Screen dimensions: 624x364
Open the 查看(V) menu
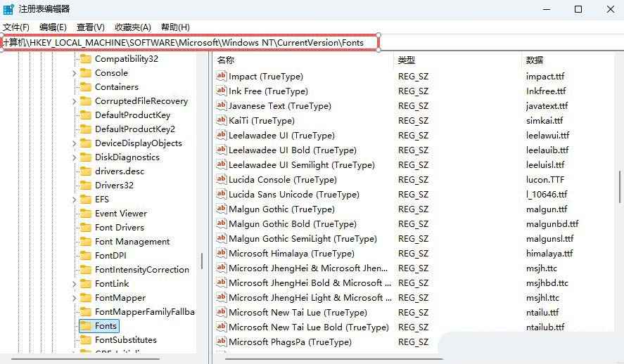pos(90,27)
